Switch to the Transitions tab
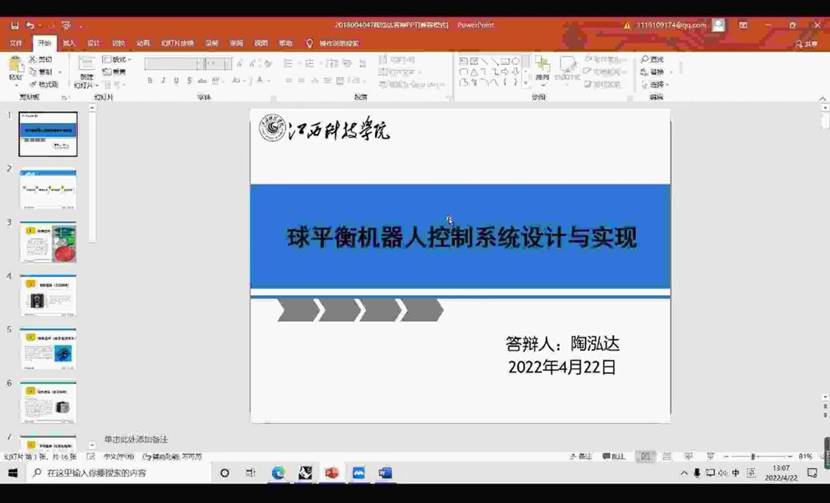 tap(118, 43)
